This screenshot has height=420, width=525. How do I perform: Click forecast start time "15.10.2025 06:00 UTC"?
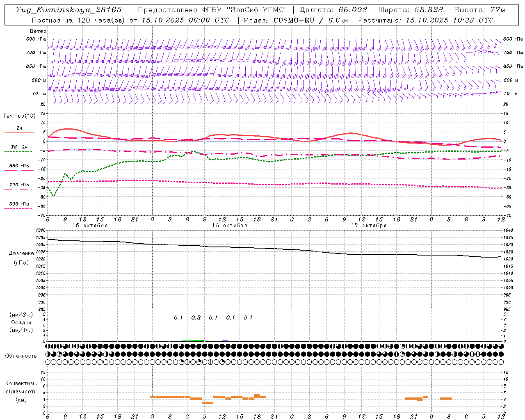point(185,20)
